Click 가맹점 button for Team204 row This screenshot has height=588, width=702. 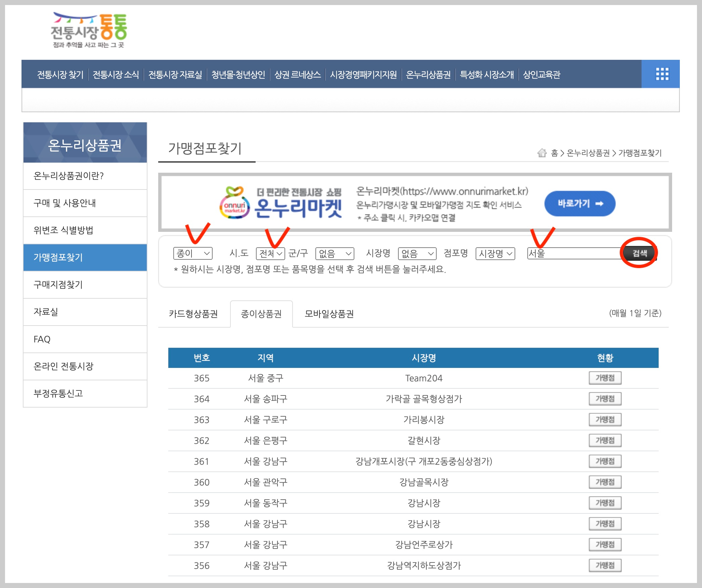(x=605, y=378)
